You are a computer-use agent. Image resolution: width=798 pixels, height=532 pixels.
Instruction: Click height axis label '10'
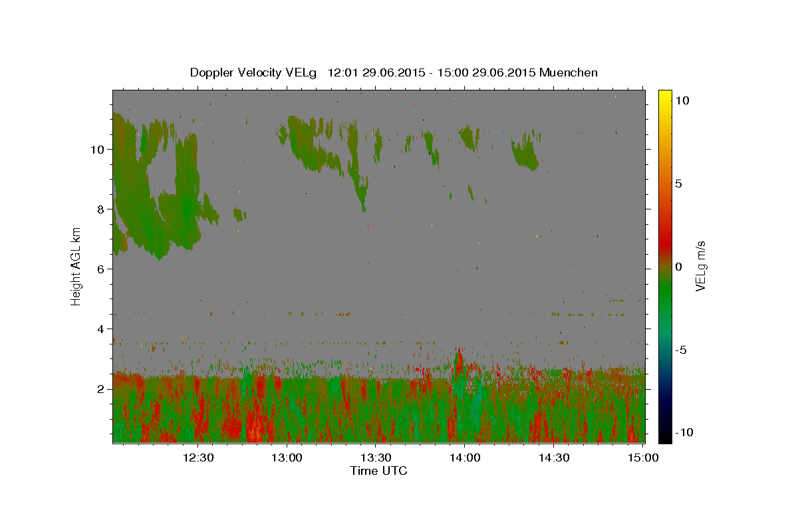pyautogui.click(x=96, y=149)
